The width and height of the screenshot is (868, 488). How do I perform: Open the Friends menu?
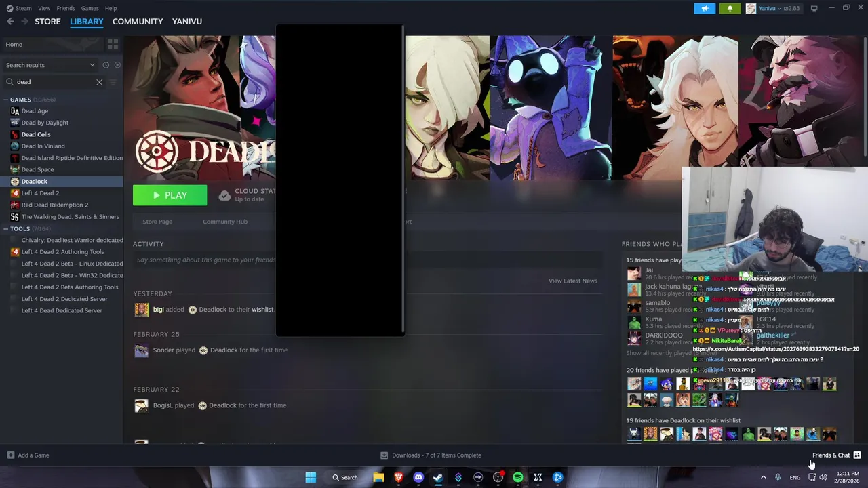click(66, 8)
